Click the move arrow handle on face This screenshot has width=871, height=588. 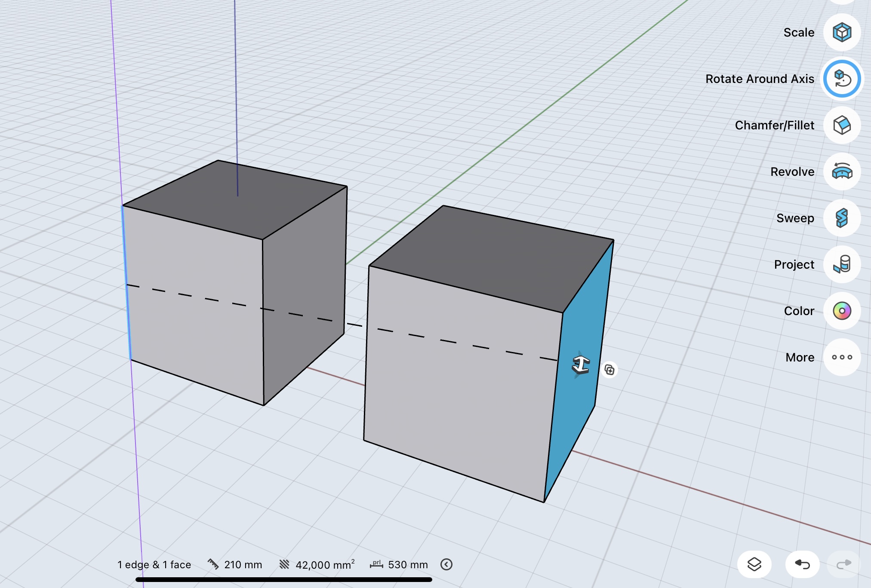581,365
